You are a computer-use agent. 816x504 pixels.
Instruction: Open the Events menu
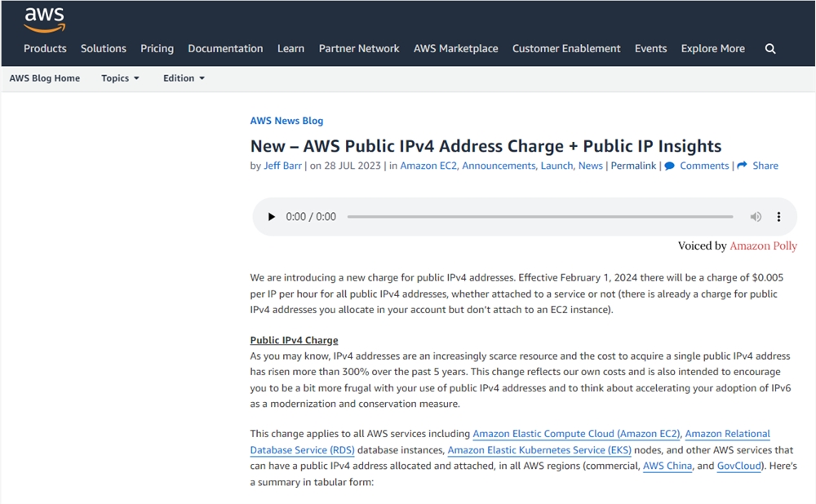pos(650,48)
